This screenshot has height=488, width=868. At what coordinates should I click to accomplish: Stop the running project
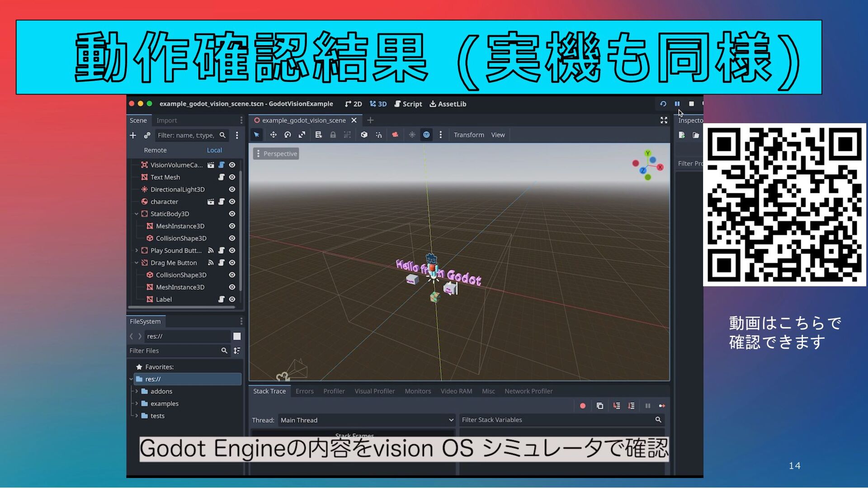tap(691, 104)
